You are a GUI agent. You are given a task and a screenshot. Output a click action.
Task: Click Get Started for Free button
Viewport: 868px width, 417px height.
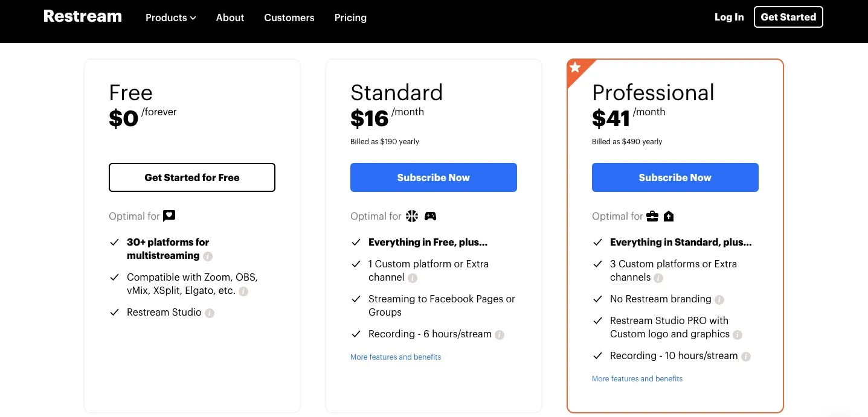tap(192, 177)
